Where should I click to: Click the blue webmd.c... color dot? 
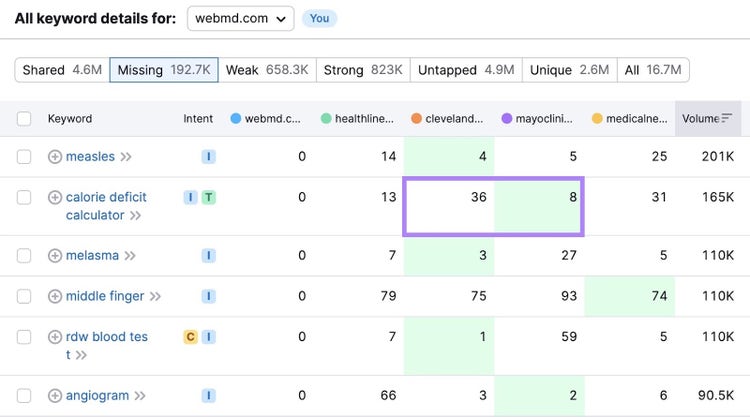(235, 118)
